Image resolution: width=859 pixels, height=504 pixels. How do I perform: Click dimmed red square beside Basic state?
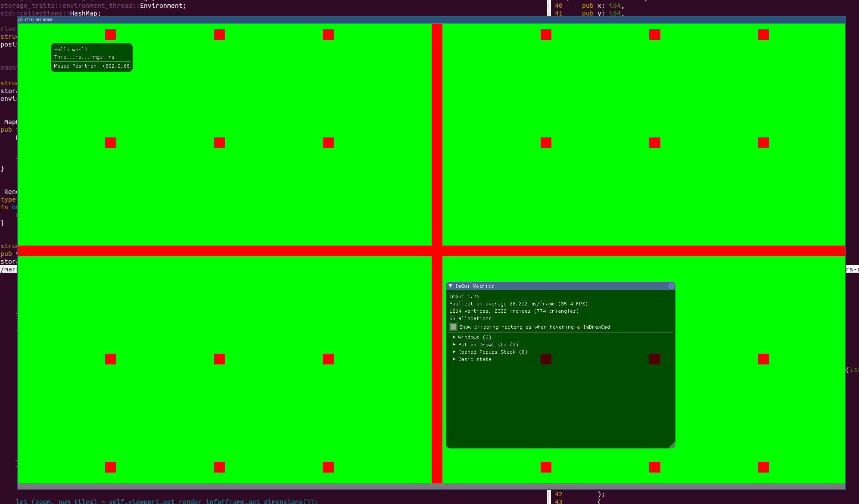point(546,359)
